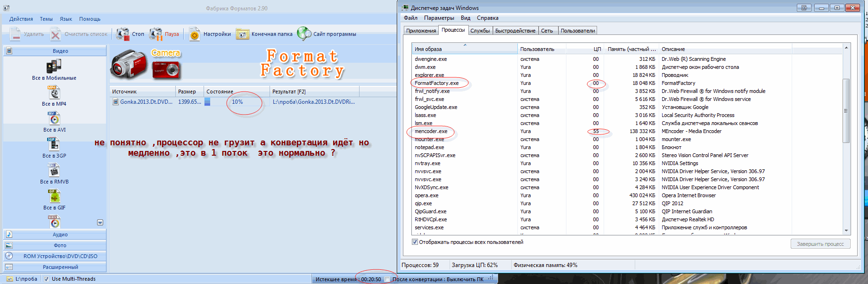Switch to the Быстродействие tab
Viewport: 868px width, 284px height.
click(515, 31)
